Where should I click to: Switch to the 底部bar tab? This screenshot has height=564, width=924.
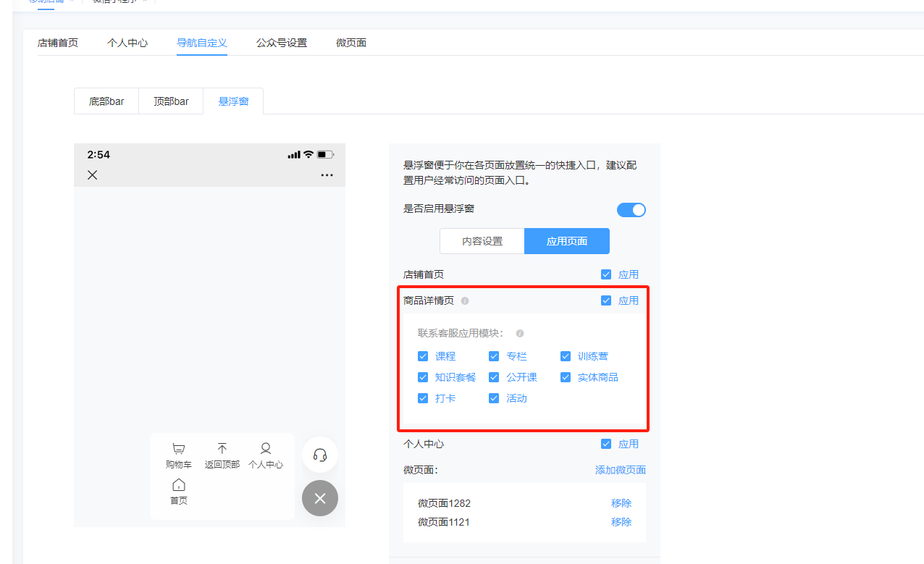click(106, 101)
